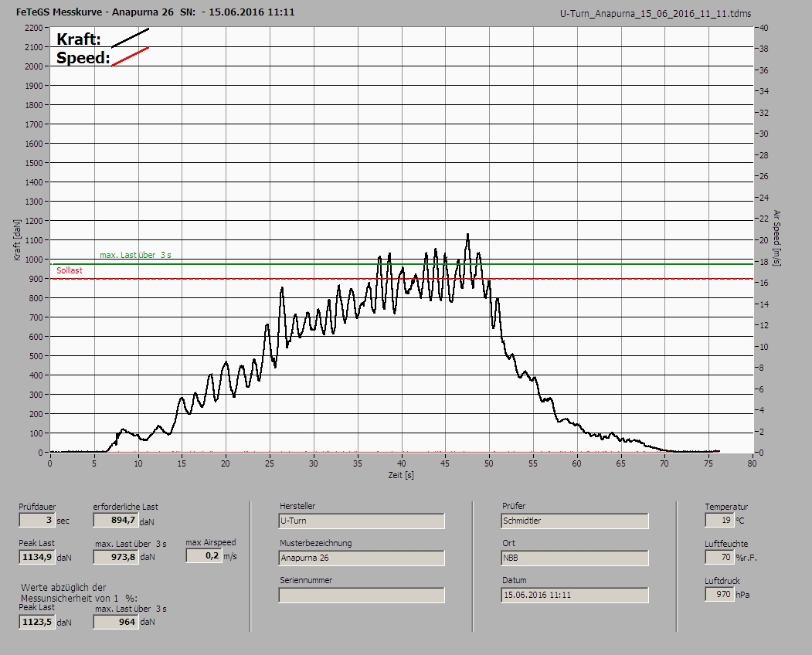Viewport: 812px width, 655px height.
Task: Select the Datum field 15.06.2016 11:11
Action: coord(575,595)
